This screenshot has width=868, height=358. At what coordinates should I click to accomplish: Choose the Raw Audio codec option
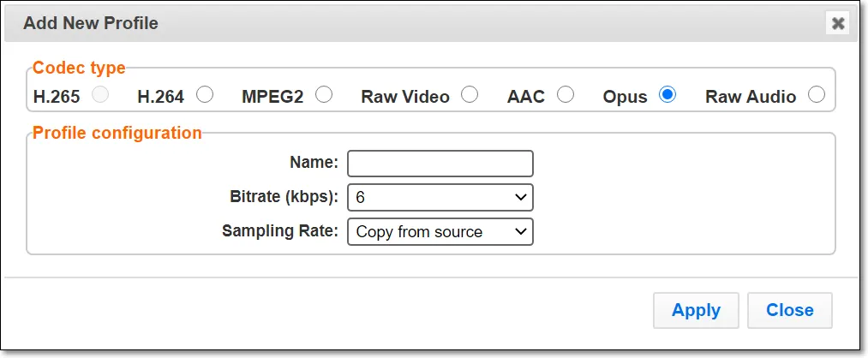816,94
